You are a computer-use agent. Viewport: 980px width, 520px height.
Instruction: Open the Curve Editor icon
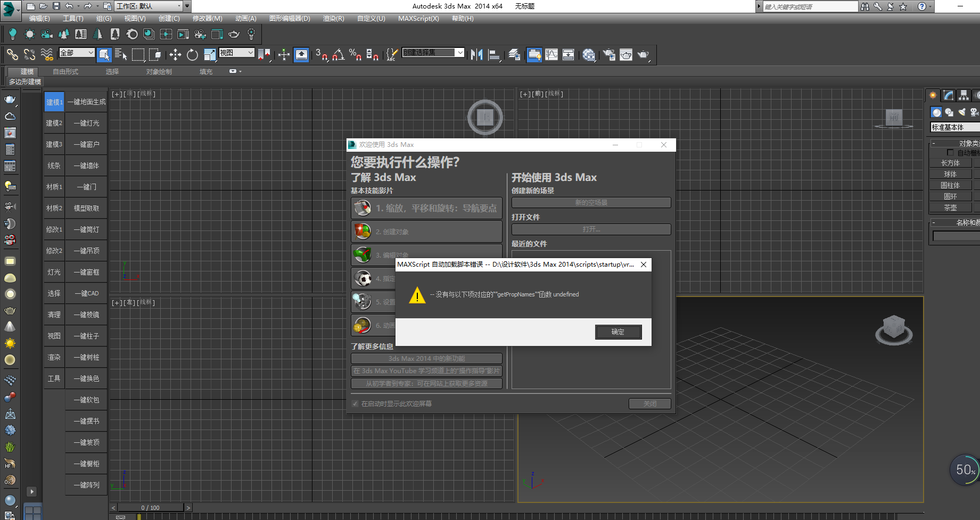(x=551, y=54)
